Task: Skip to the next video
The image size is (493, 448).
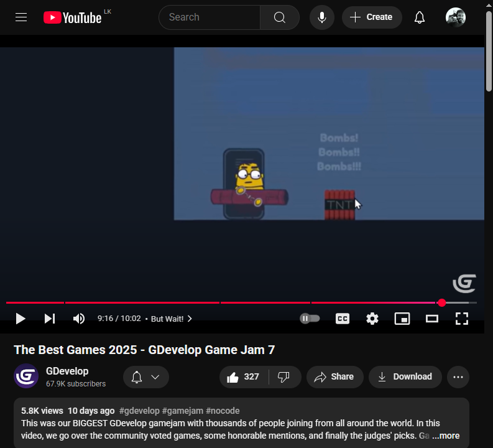Action: click(49, 319)
